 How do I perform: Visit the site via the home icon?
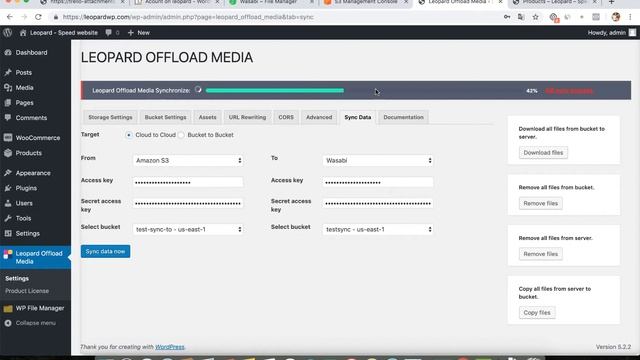tap(23, 33)
